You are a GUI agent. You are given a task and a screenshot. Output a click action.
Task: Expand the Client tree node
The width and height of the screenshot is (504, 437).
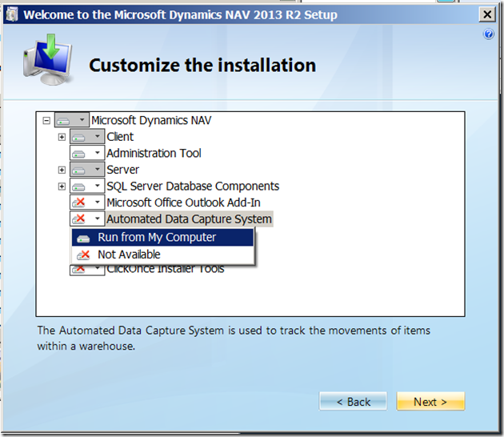tap(62, 138)
